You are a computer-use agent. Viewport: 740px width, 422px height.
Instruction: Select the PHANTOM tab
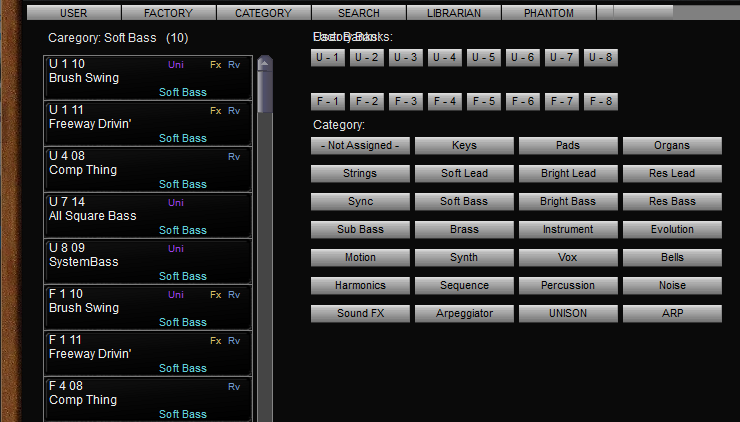click(549, 13)
